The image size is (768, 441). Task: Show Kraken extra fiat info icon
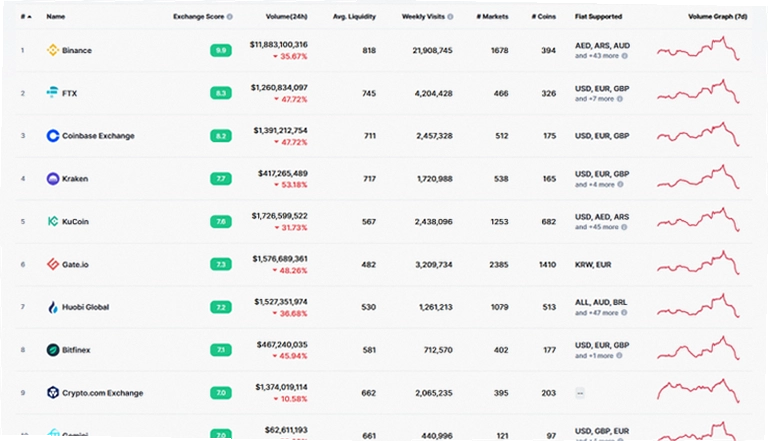pyautogui.click(x=620, y=184)
